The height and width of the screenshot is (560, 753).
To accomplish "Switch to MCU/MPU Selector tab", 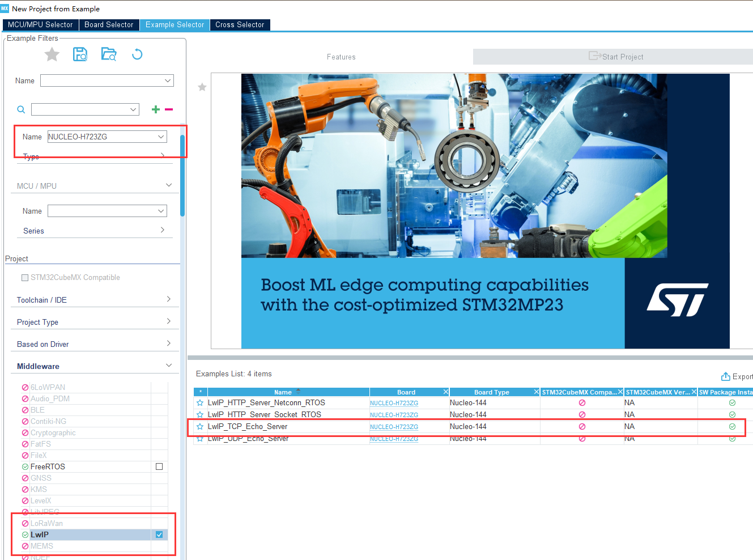I will point(40,25).
